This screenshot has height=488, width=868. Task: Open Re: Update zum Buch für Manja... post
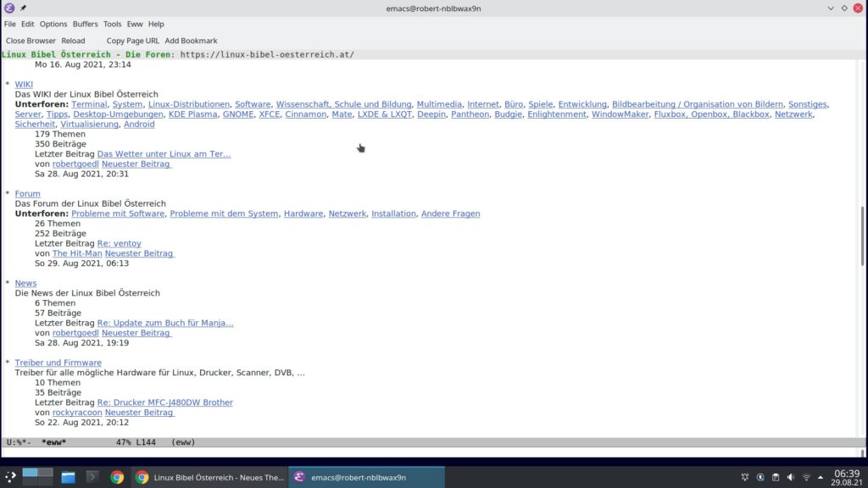[165, 323]
